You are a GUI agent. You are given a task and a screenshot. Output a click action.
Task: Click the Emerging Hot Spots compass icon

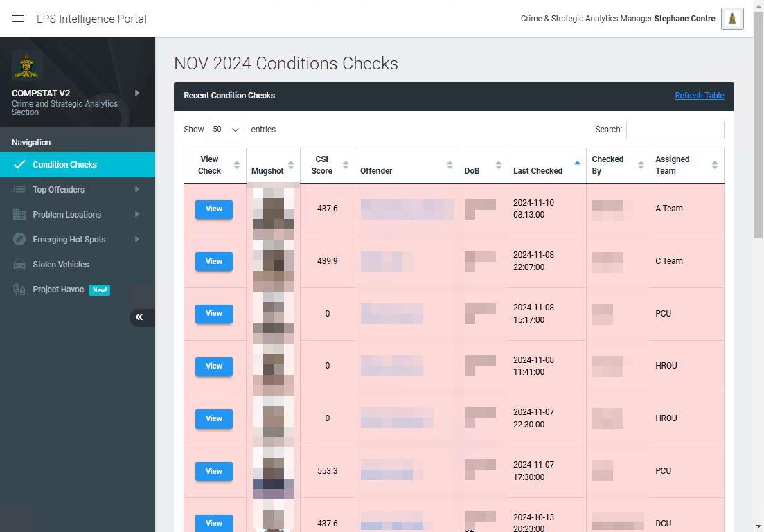(19, 240)
